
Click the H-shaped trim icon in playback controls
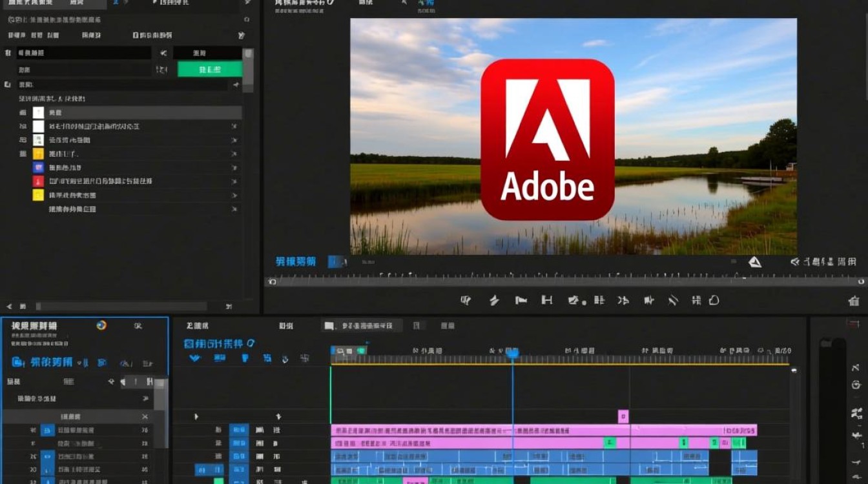tap(547, 300)
